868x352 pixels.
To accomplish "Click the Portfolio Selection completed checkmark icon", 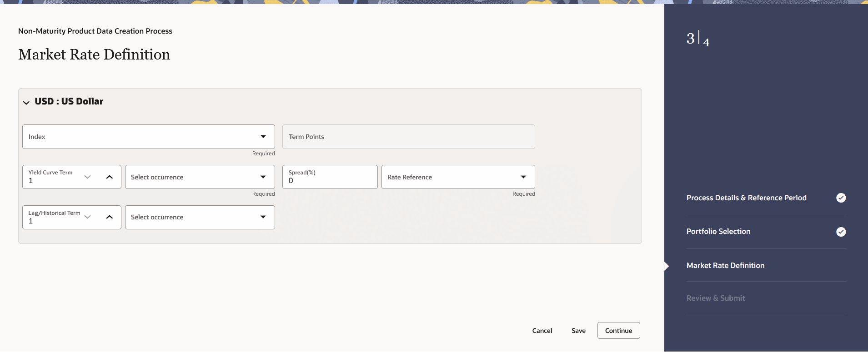I will click(841, 232).
